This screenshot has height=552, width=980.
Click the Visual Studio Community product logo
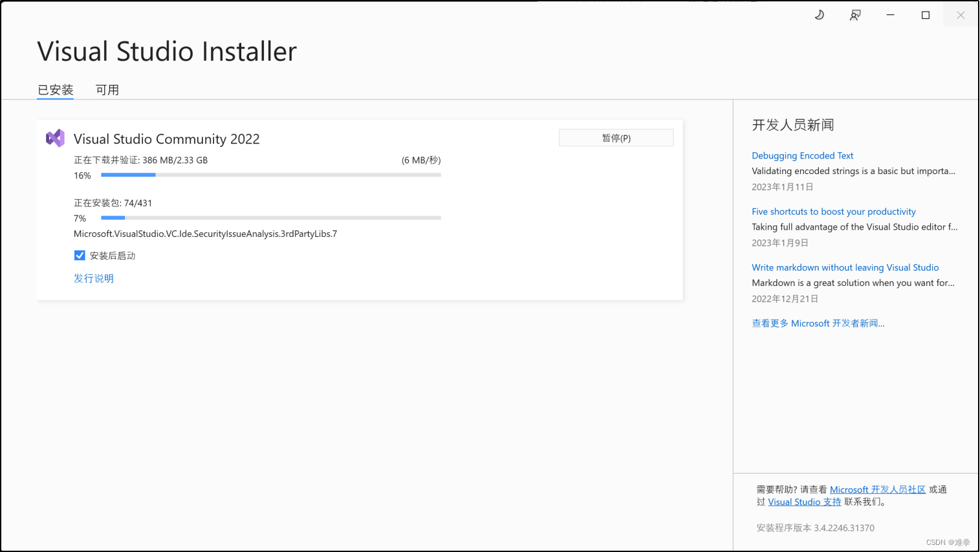point(55,138)
